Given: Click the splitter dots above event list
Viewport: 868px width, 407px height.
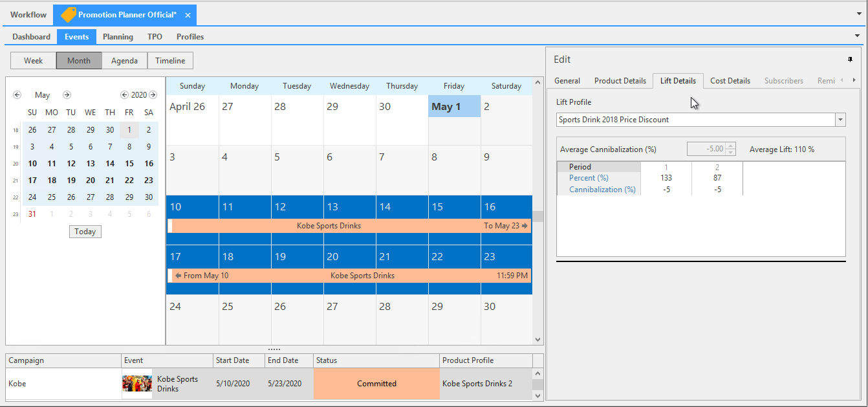Looking at the screenshot, I should click(x=274, y=349).
